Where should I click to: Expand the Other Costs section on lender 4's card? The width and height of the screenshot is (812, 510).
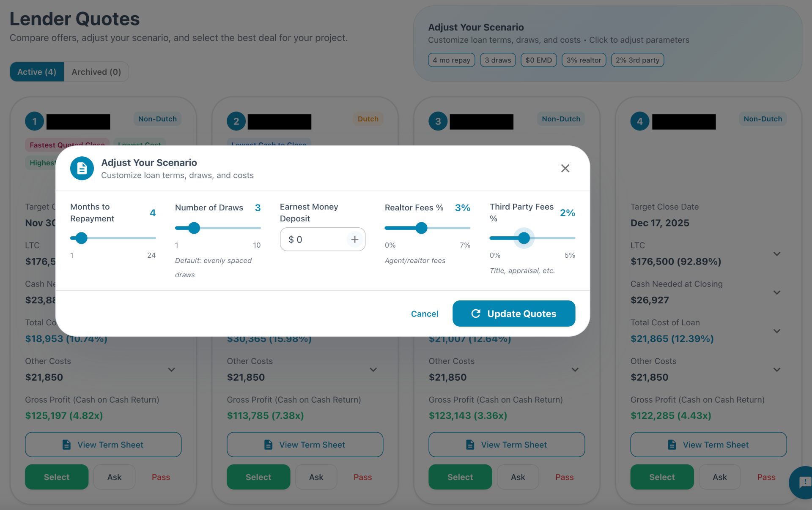(777, 369)
